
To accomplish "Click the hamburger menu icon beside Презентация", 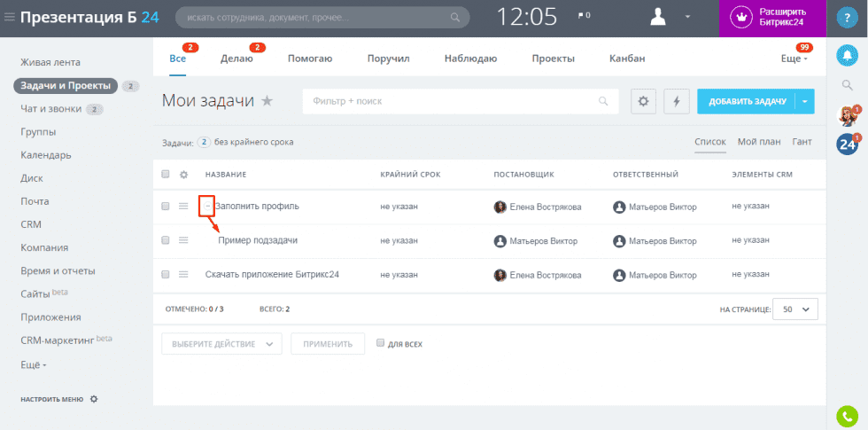I will tap(10, 17).
